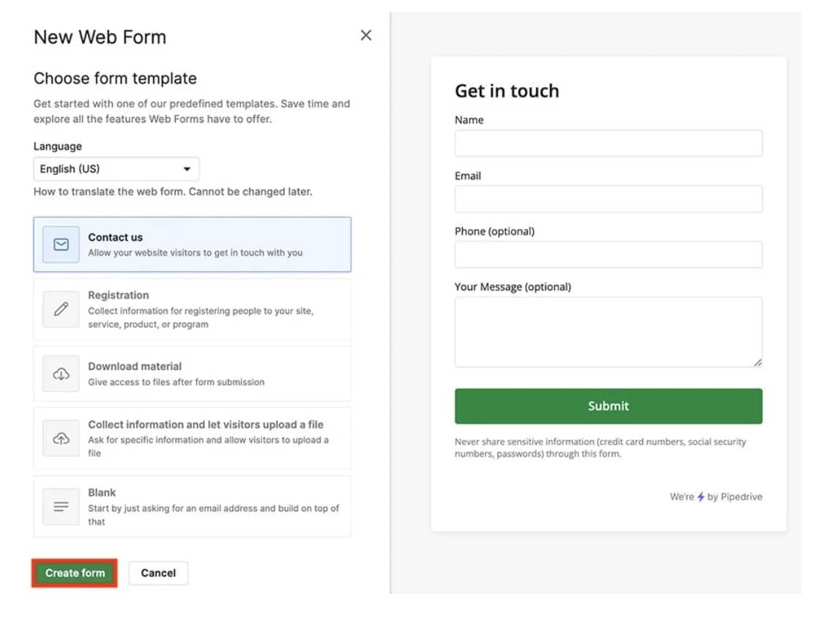Click the Pipedrive lightning bolt icon
Screen dimensions: 829x644
click(701, 497)
